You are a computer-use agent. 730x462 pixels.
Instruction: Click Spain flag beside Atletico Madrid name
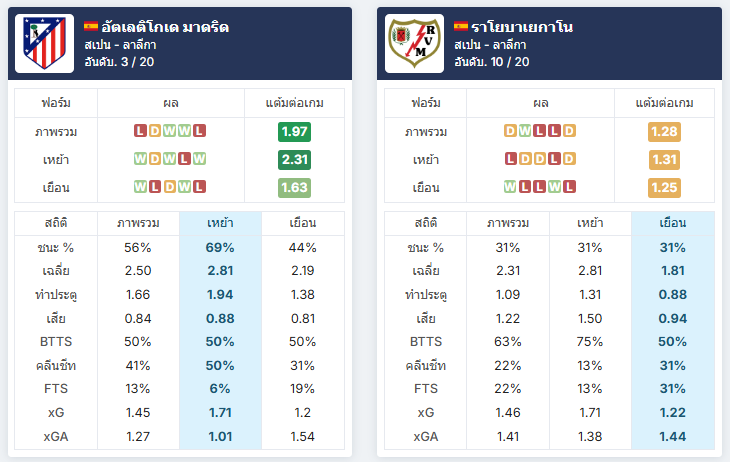tap(91, 27)
